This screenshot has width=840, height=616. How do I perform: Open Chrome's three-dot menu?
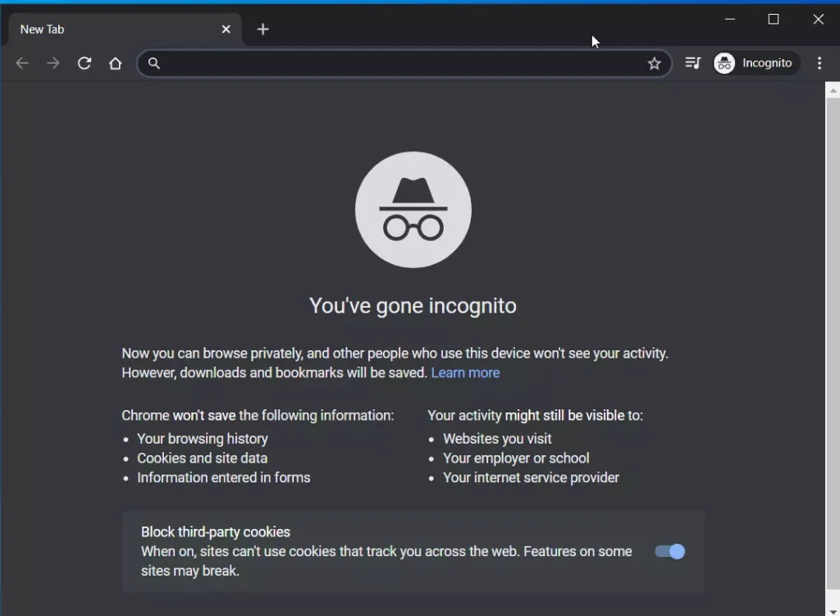click(x=819, y=63)
